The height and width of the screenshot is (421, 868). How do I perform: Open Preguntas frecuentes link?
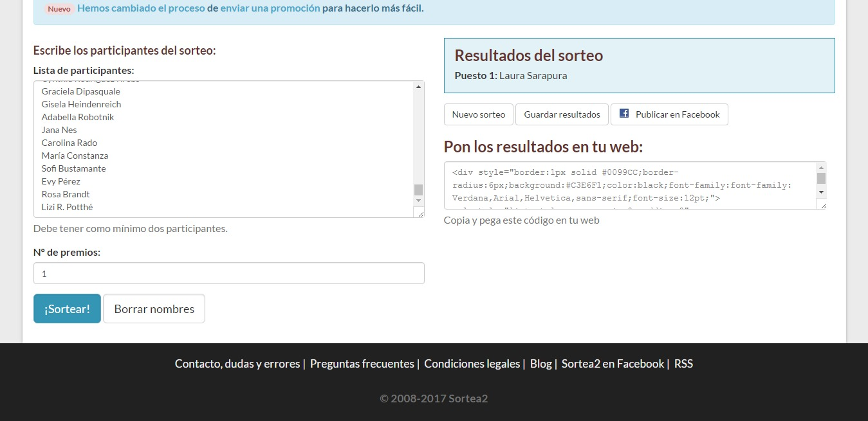click(x=362, y=364)
